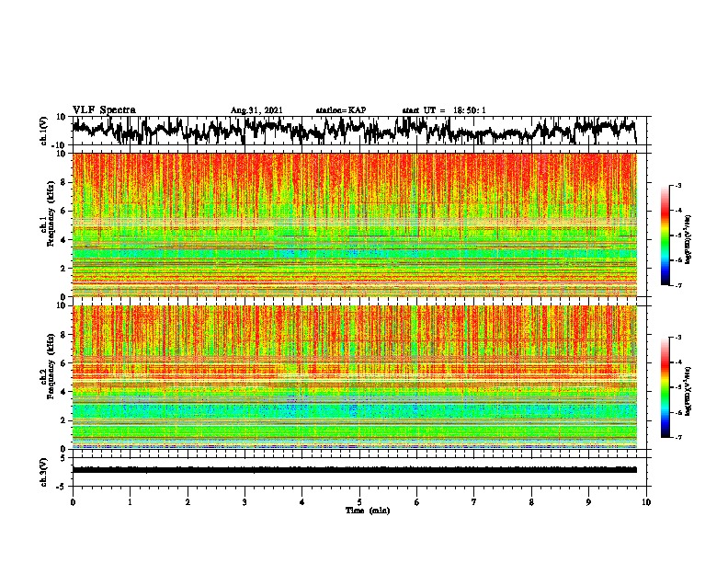Click time axis tick label "10" at bottom right
Screen dimensions: 728x563
click(x=646, y=502)
